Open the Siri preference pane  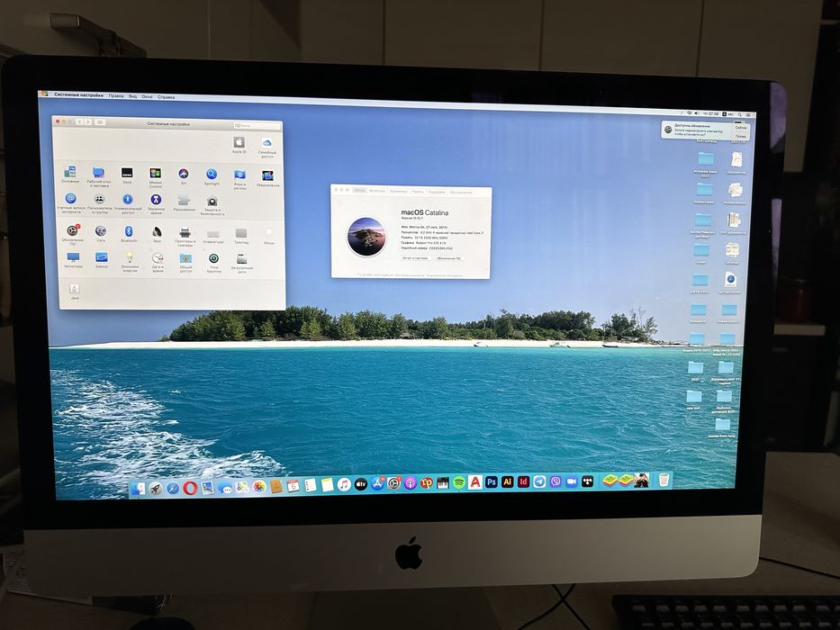click(184, 174)
